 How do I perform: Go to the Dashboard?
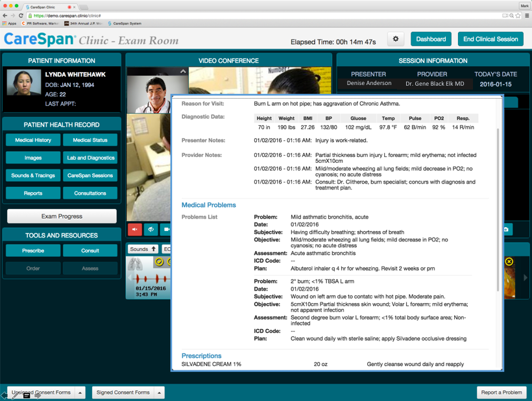tap(431, 39)
